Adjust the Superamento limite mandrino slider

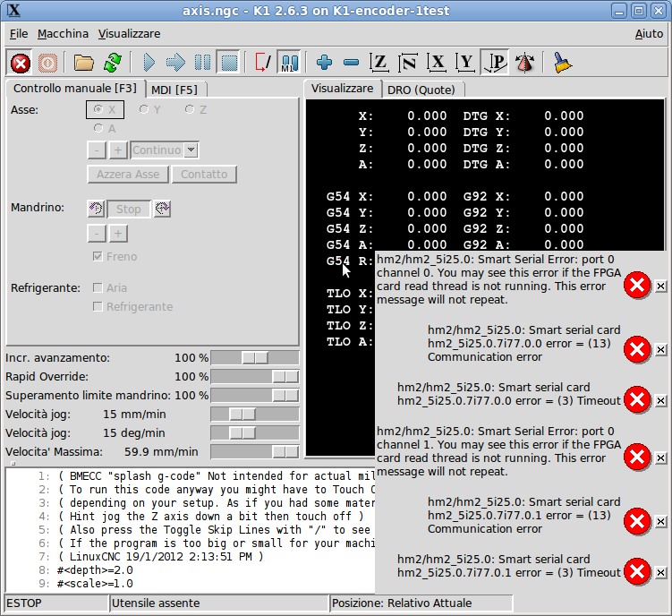[254, 396]
